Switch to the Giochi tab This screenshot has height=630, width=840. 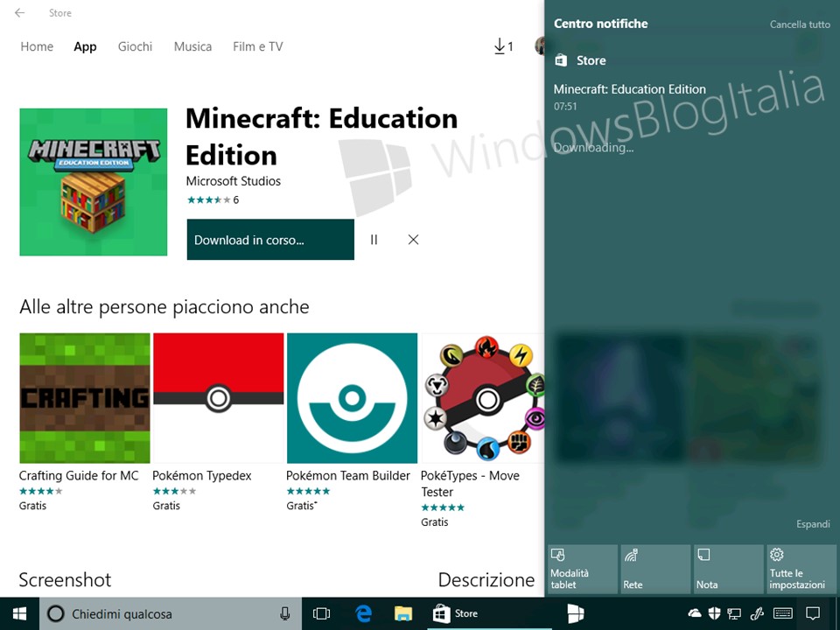pyautogui.click(x=135, y=46)
